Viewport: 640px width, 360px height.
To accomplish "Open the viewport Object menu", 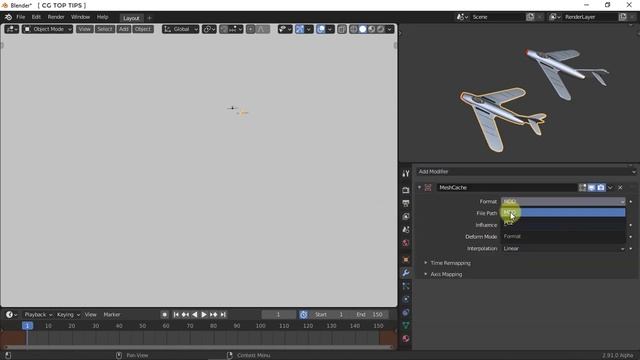I will pos(143,29).
